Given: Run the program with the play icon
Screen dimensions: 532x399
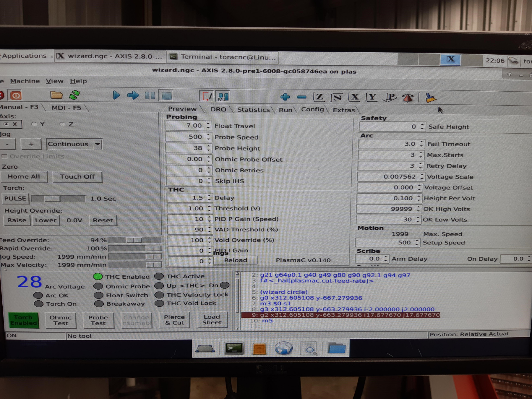Looking at the screenshot, I should click(x=116, y=95).
